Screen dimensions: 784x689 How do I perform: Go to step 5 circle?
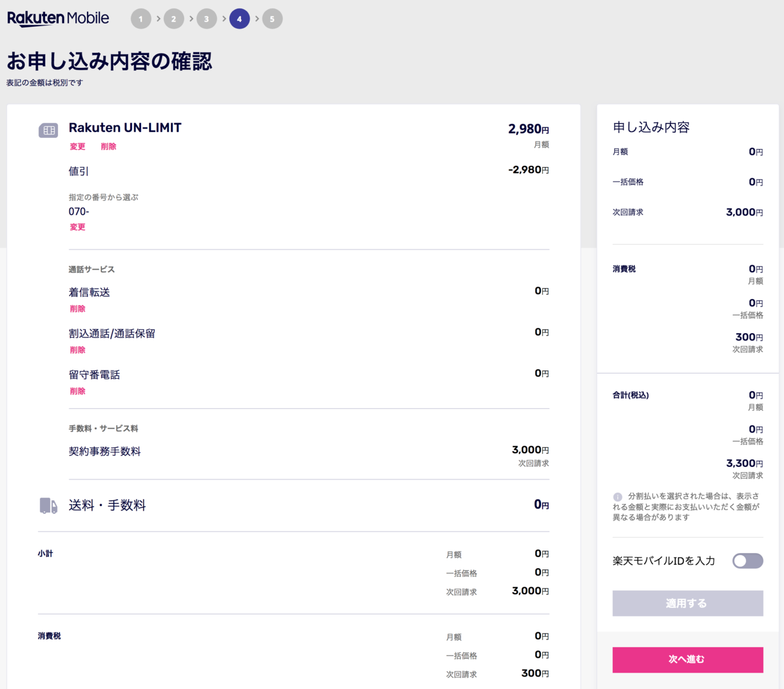pyautogui.click(x=272, y=19)
